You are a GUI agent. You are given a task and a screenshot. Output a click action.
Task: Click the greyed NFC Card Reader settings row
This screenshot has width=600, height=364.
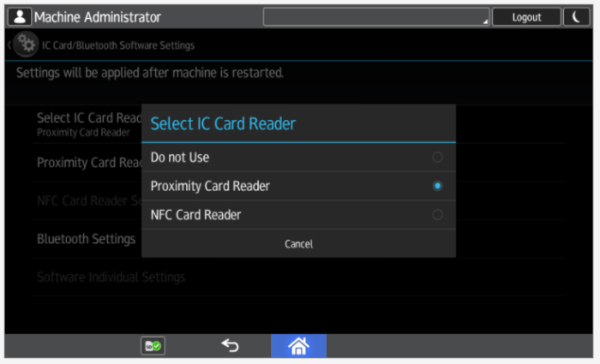click(x=87, y=200)
